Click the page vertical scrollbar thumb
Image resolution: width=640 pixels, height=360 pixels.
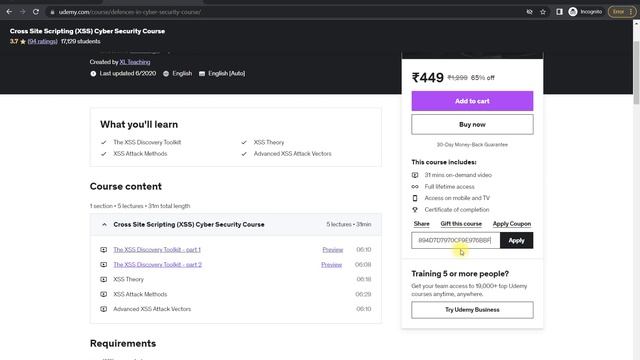(x=636, y=72)
